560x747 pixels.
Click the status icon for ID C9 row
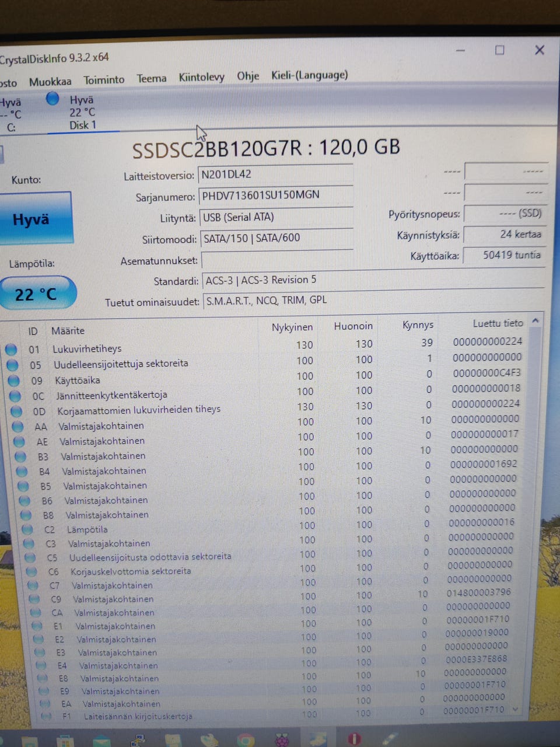pos(34,599)
